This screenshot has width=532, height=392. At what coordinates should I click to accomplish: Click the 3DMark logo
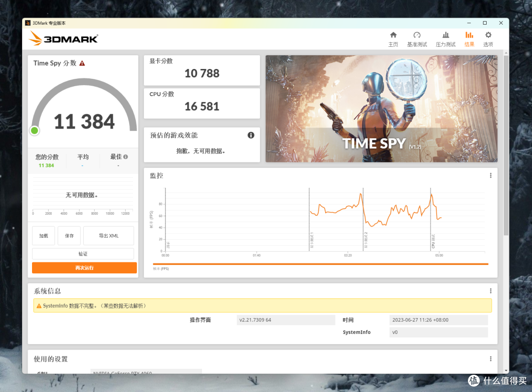tap(64, 38)
